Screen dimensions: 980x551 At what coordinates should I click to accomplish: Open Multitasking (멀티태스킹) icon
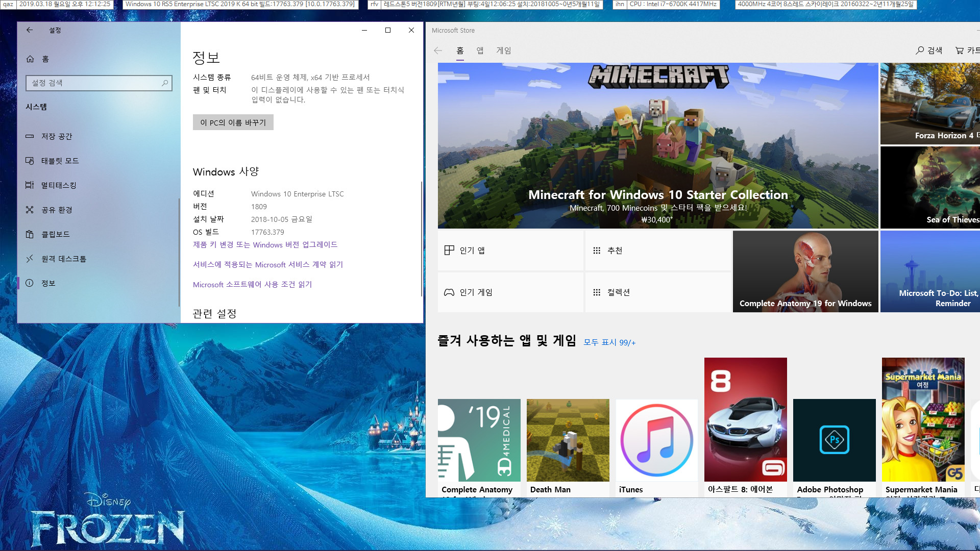30,185
